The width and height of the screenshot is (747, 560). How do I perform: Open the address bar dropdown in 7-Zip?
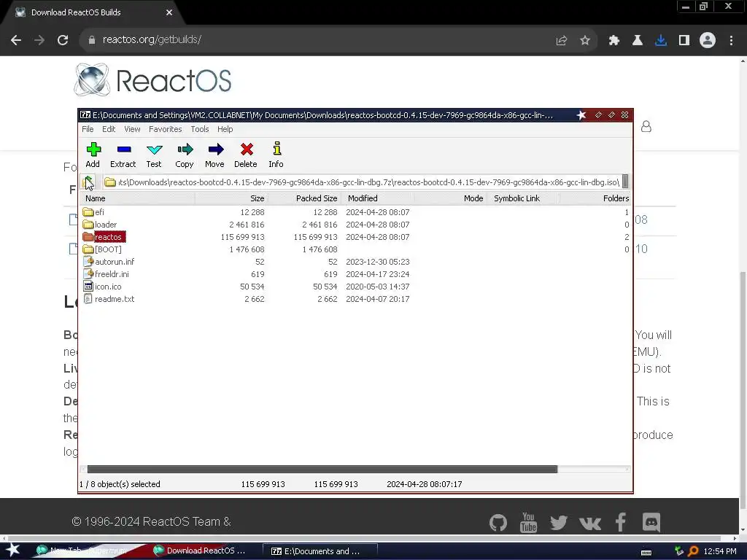[625, 182]
